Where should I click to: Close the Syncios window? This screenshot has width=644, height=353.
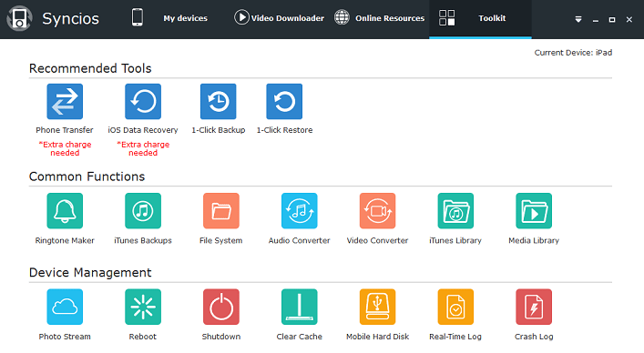[629, 19]
